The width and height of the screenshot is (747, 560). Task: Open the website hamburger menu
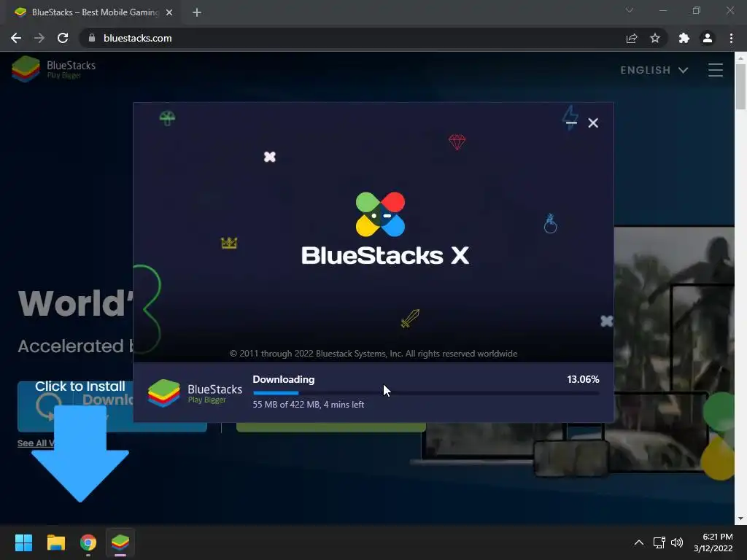(716, 70)
